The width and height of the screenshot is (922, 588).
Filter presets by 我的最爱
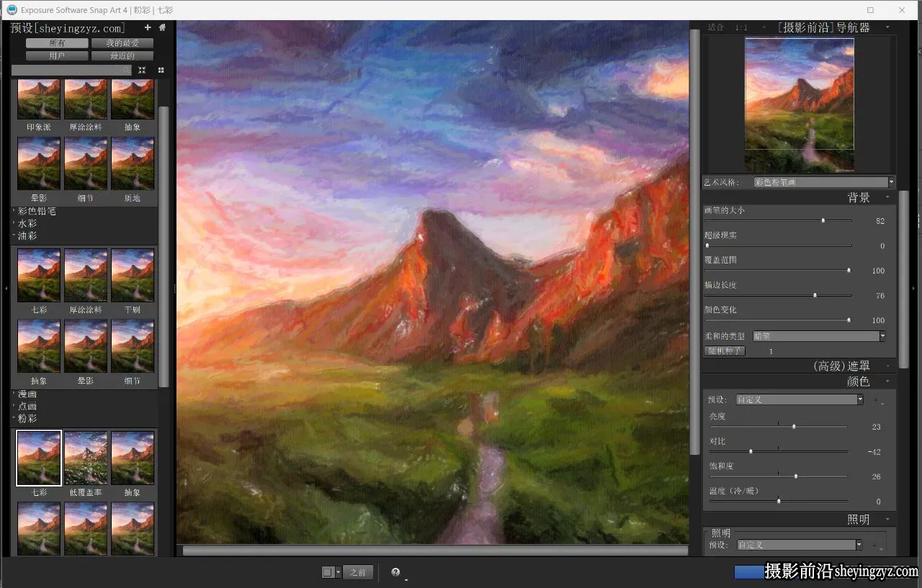tap(122, 43)
